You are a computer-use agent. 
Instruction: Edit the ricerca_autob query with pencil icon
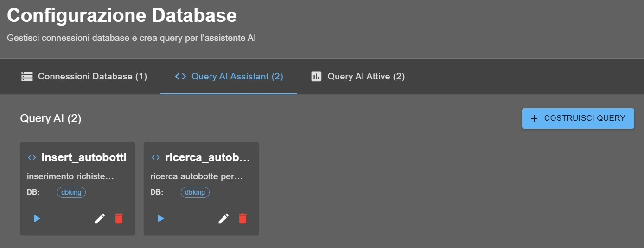tap(223, 218)
